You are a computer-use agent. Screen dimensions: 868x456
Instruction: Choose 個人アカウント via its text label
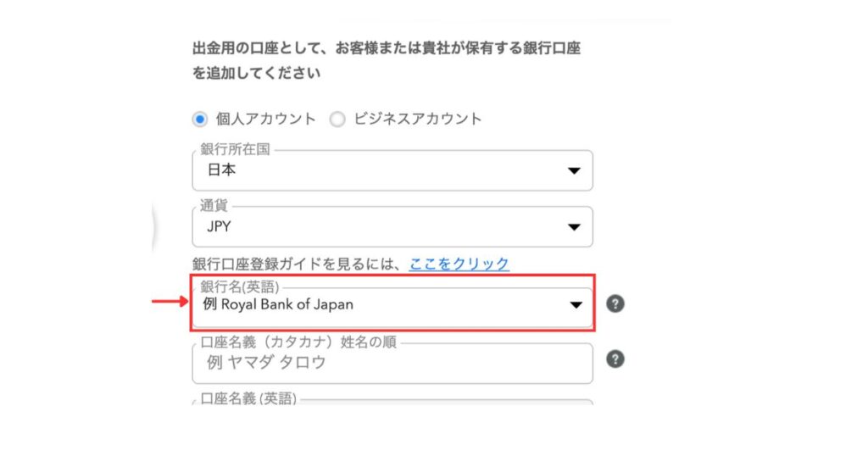click(265, 119)
